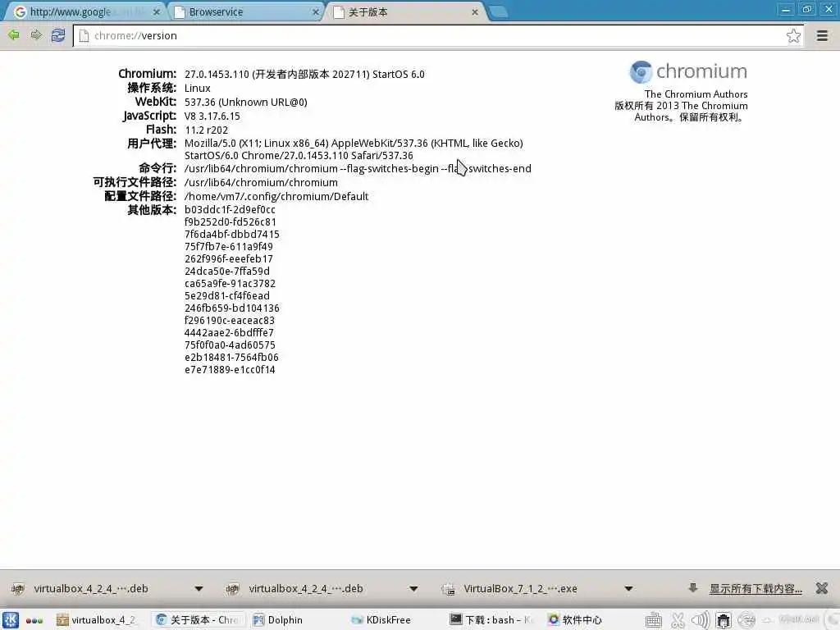Expand options for VirtualBox_7_1_2 .exe download
This screenshot has height=630, width=840.
(629, 589)
